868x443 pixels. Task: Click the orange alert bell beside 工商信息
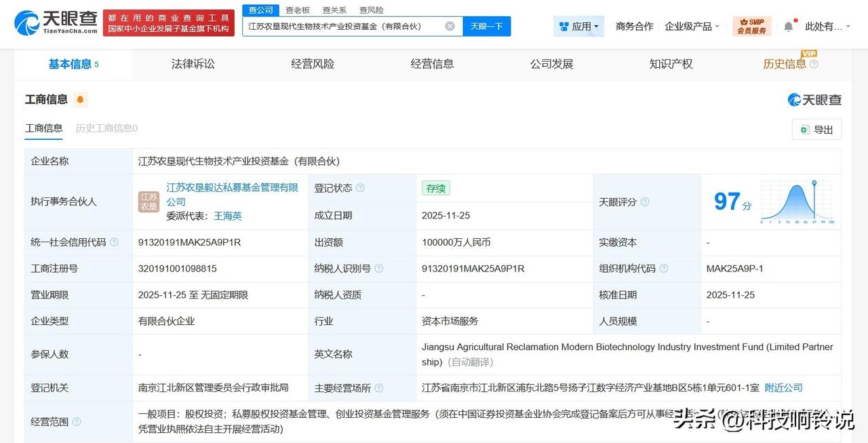(x=80, y=100)
